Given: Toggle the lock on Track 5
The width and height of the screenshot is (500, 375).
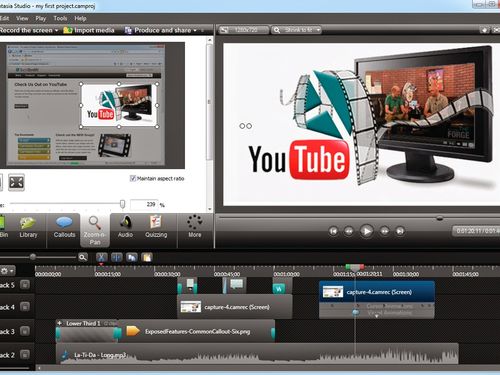Looking at the screenshot, I should point(25,285).
